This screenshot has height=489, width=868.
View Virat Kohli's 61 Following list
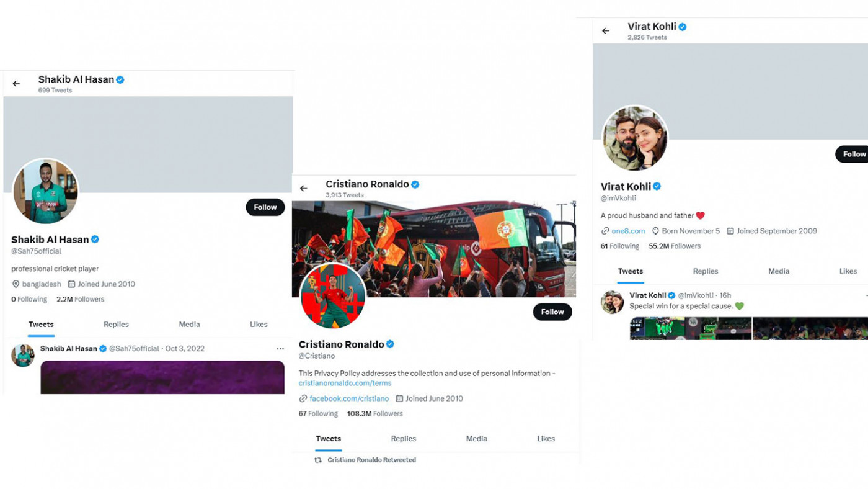[620, 246]
